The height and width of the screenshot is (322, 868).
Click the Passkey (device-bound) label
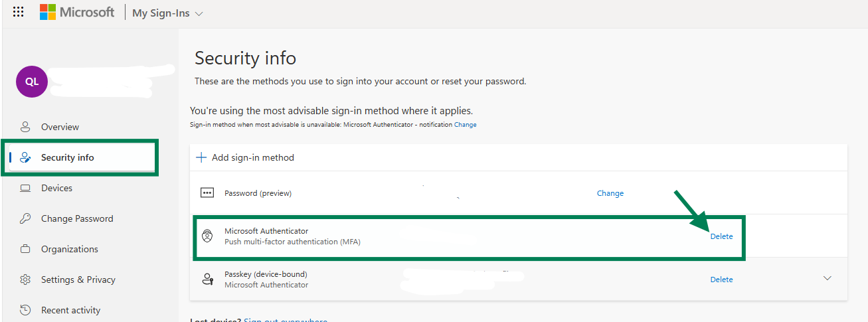pos(266,274)
